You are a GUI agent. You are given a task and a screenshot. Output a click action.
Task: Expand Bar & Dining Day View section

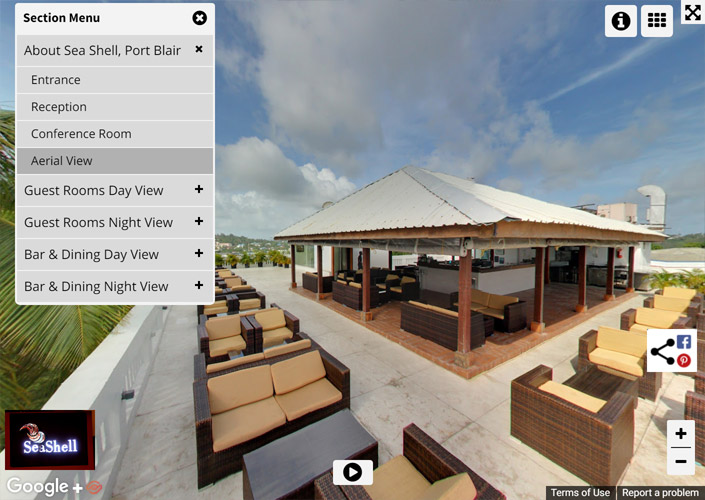tap(199, 253)
